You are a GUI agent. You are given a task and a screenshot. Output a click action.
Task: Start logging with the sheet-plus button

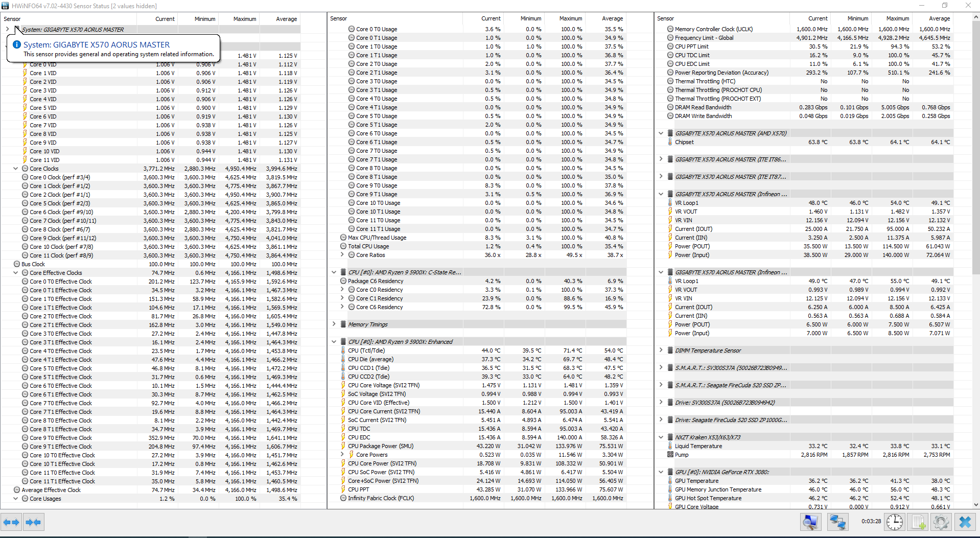click(918, 522)
